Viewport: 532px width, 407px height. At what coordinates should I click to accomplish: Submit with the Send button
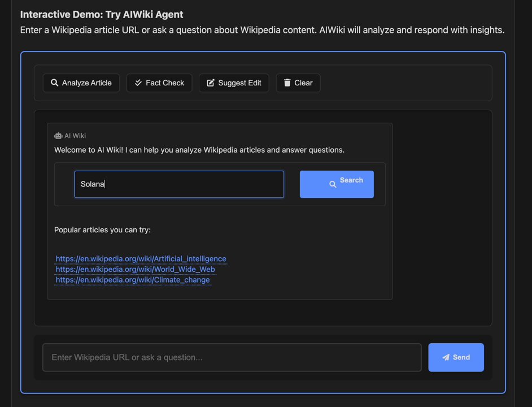(x=456, y=357)
